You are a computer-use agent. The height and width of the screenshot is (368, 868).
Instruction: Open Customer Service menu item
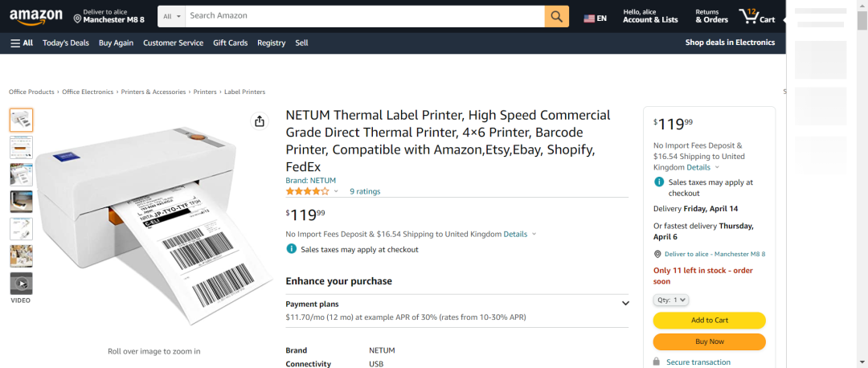[174, 43]
